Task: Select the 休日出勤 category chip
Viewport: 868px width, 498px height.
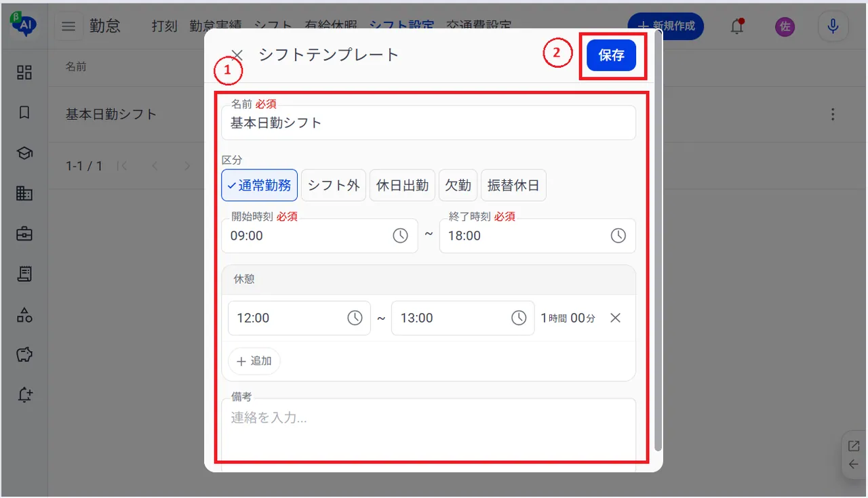Action: [403, 185]
